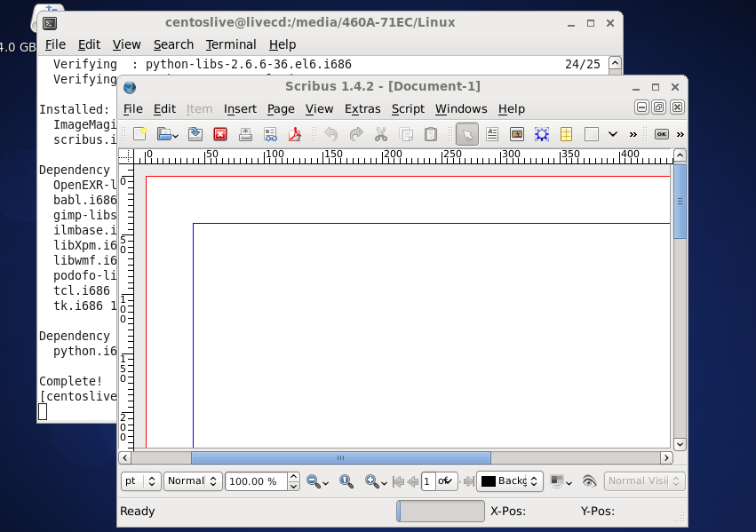Click the black Background layer color swatch
The height and width of the screenshot is (532, 756).
[489, 480]
